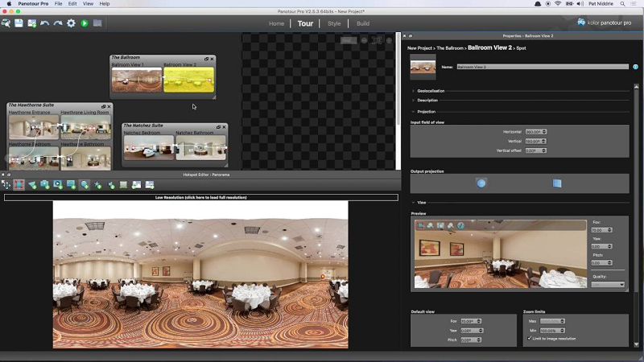Click the help icon in preview toolbar
This screenshot has height=362, width=644.
461,226
